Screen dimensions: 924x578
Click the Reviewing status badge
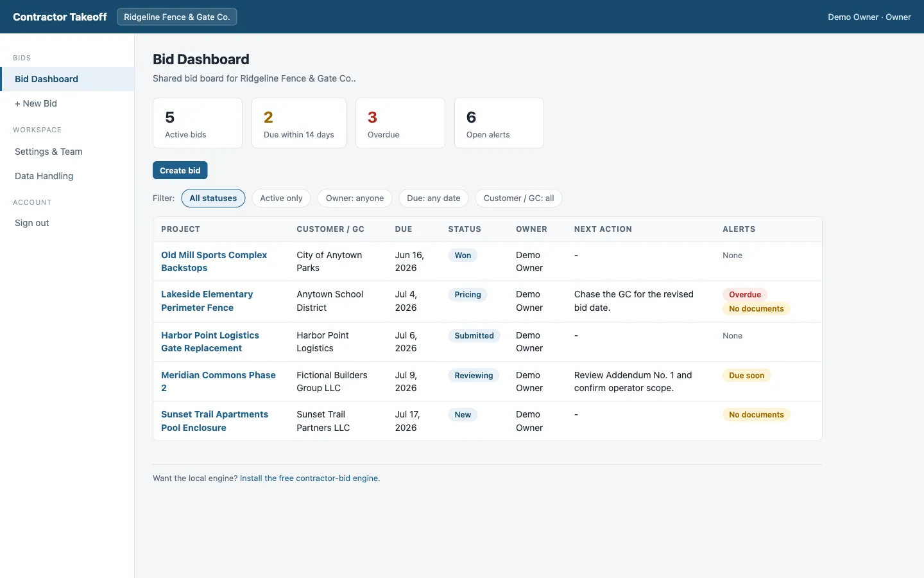(474, 375)
